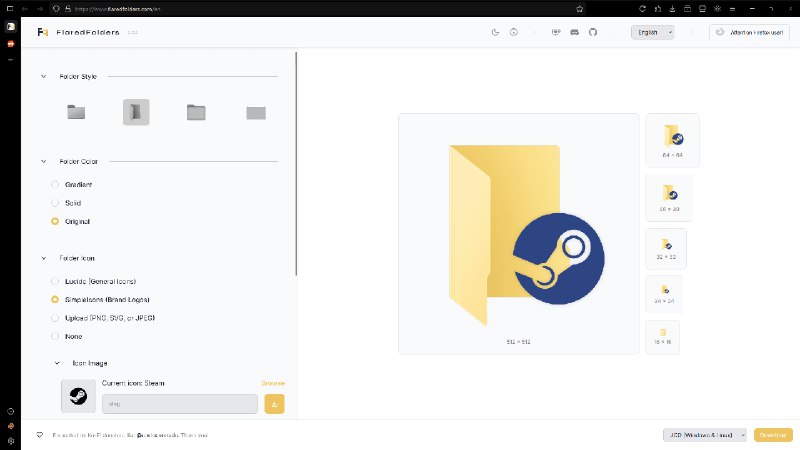Image resolution: width=800 pixels, height=450 pixels.
Task: Click the Steam current icon preview
Action: pyautogui.click(x=78, y=396)
